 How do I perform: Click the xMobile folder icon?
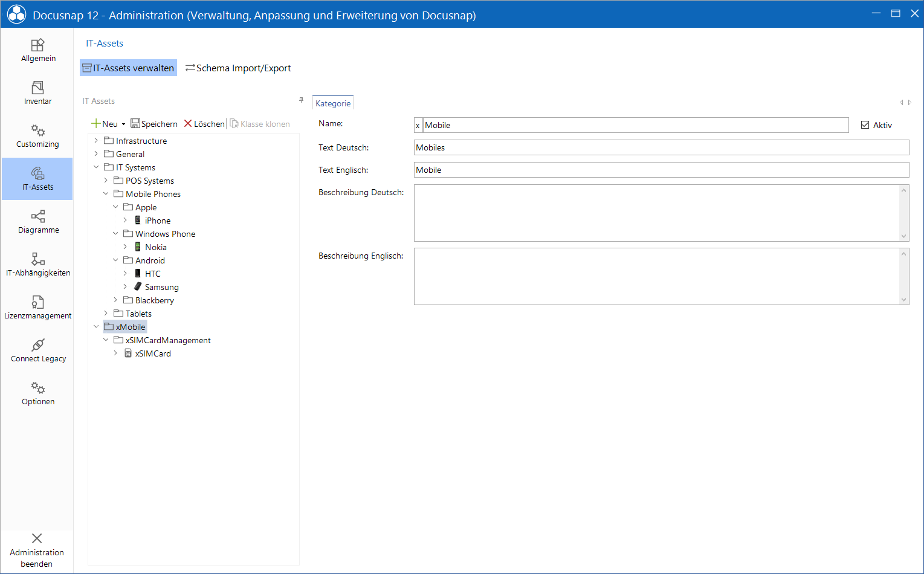click(109, 327)
